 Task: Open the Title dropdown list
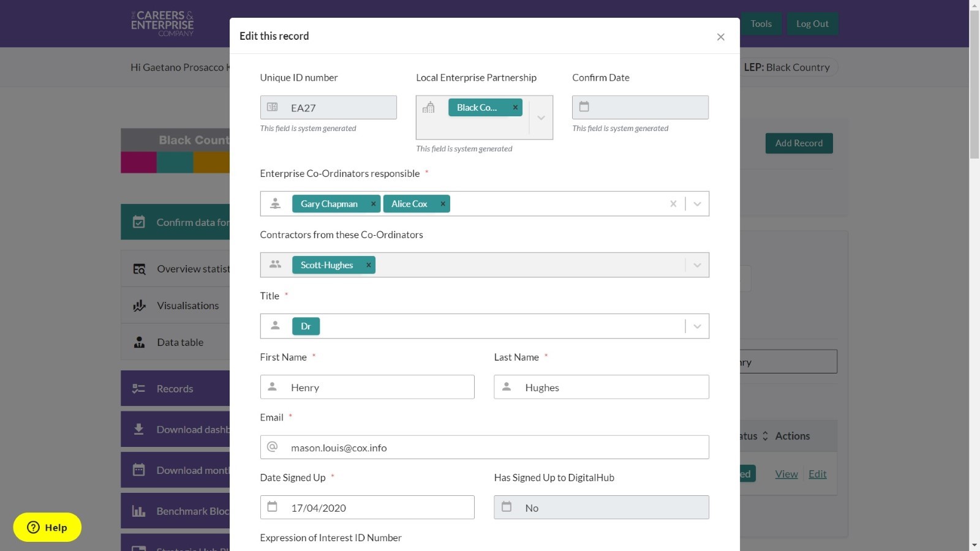coord(697,326)
